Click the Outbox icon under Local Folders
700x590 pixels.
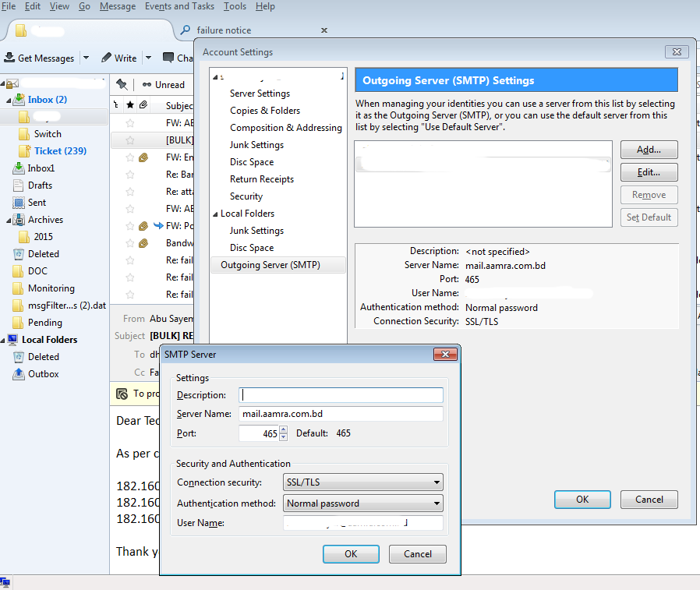coord(18,374)
